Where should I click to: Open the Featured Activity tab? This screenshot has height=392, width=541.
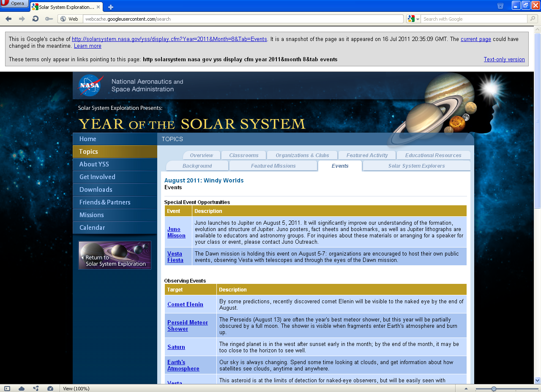click(x=367, y=155)
